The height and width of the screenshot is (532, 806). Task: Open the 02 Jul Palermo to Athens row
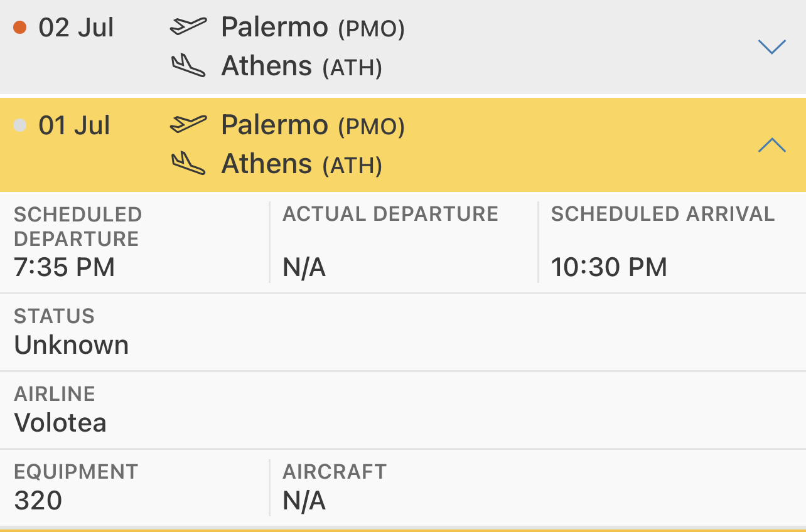coord(403,46)
